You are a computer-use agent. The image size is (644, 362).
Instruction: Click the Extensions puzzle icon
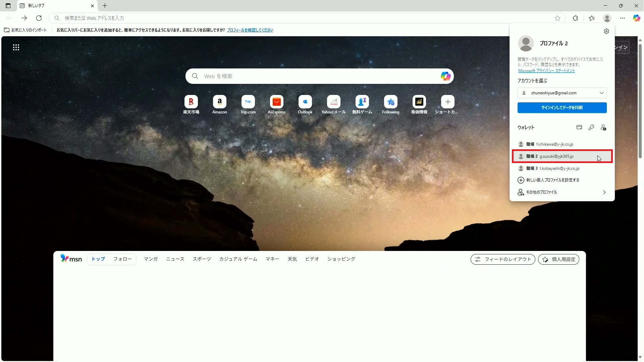tap(575, 18)
